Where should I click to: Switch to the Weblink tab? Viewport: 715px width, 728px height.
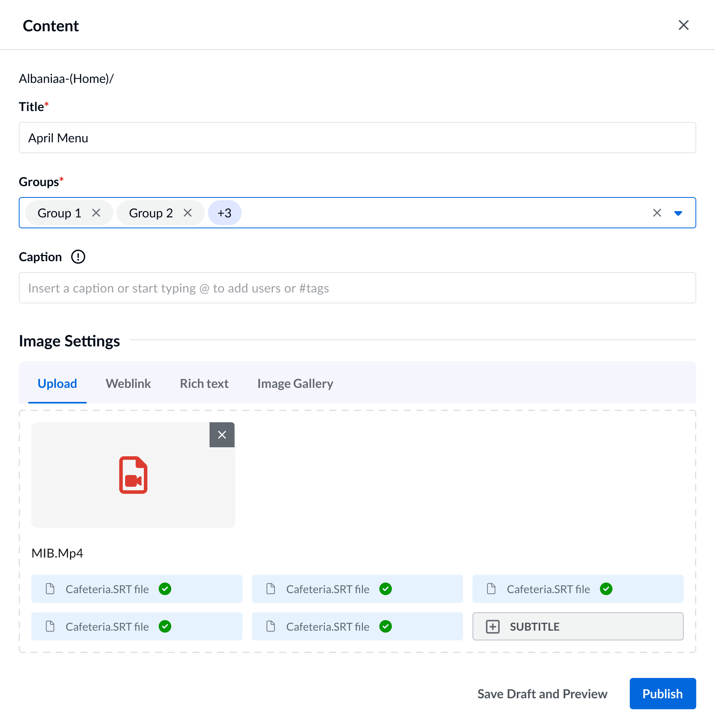click(x=128, y=383)
